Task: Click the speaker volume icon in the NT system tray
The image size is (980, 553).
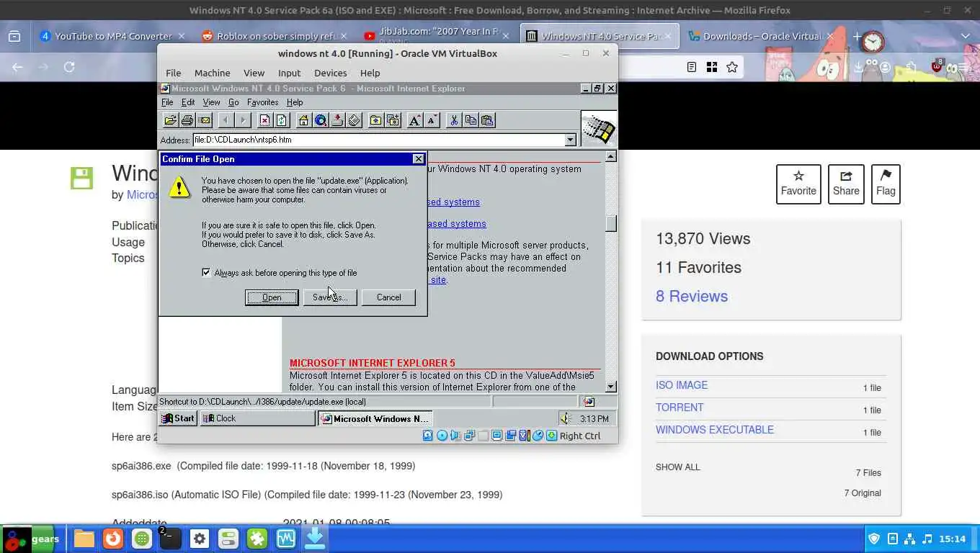Action: (x=566, y=418)
